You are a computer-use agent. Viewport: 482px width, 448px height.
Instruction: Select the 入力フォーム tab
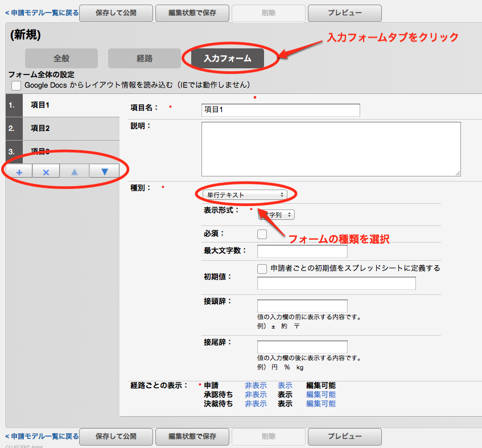pyautogui.click(x=228, y=58)
